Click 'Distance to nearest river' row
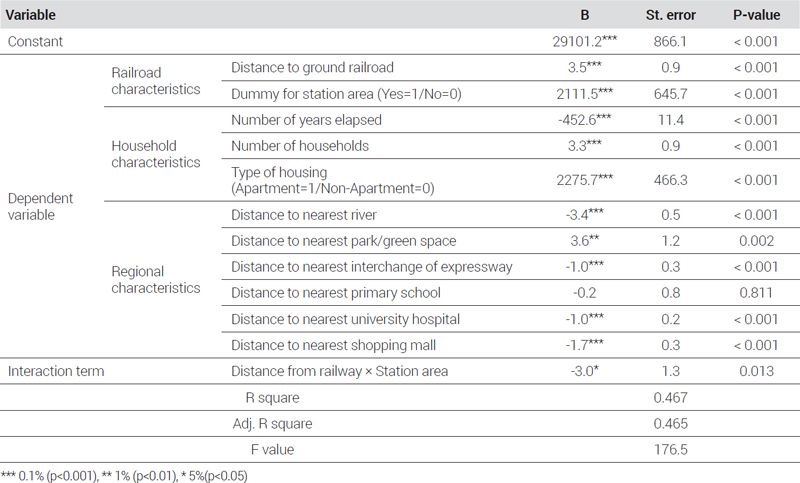 click(x=304, y=215)
